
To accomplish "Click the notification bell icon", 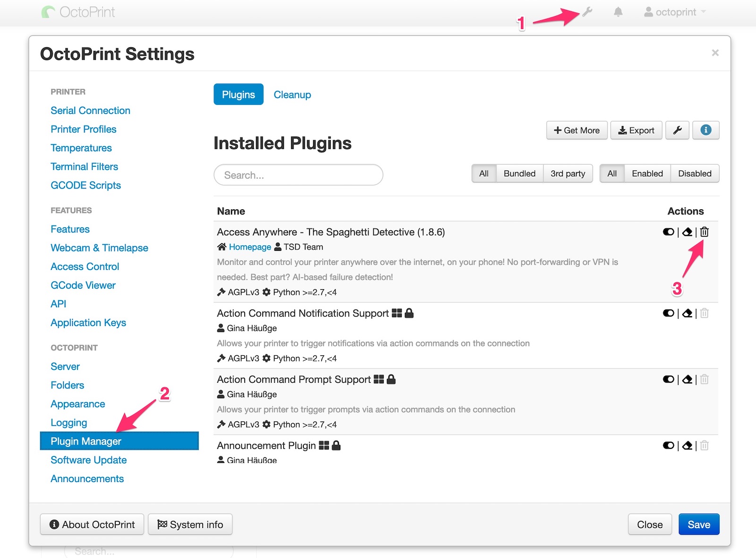I will coord(618,12).
